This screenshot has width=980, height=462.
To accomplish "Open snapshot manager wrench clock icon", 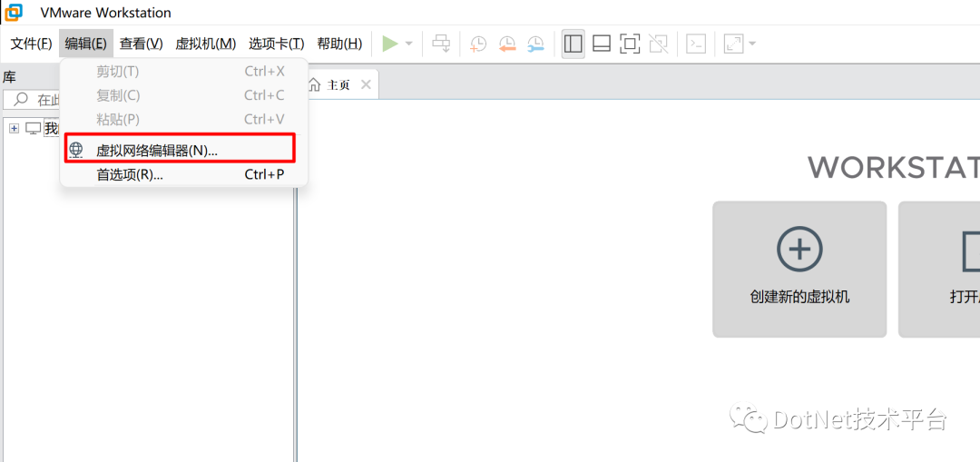I will (535, 44).
